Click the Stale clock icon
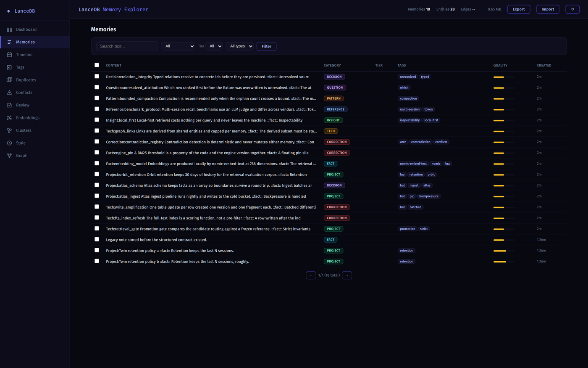 coord(9,143)
